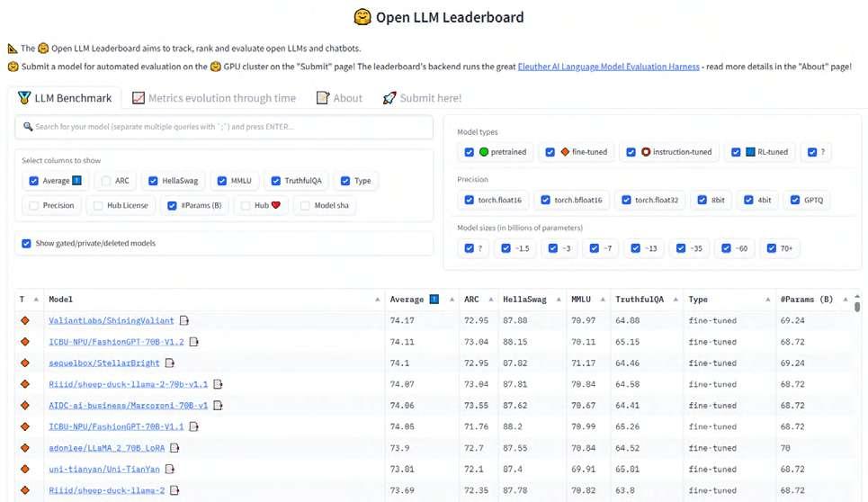The width and height of the screenshot is (868, 502).
Task: Enable the ARC column checkbox
Action: click(106, 181)
